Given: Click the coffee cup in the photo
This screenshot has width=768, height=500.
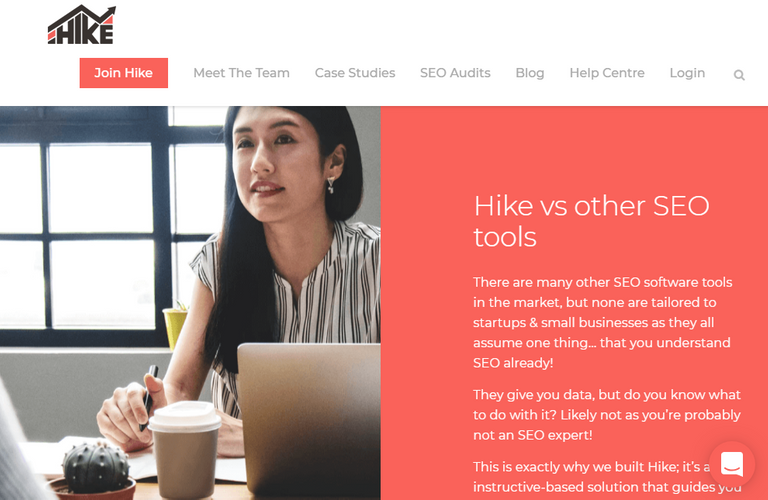Looking at the screenshot, I should (x=184, y=448).
